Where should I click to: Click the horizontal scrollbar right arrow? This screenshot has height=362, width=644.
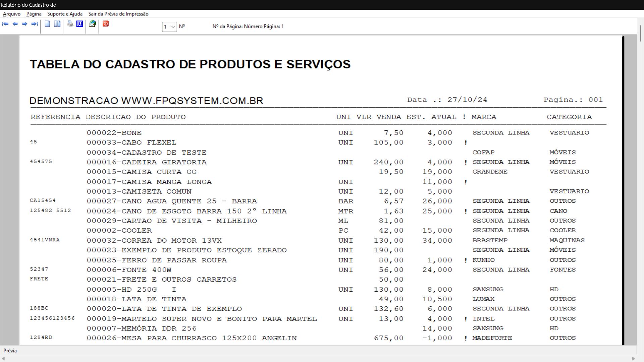[x=634, y=359]
